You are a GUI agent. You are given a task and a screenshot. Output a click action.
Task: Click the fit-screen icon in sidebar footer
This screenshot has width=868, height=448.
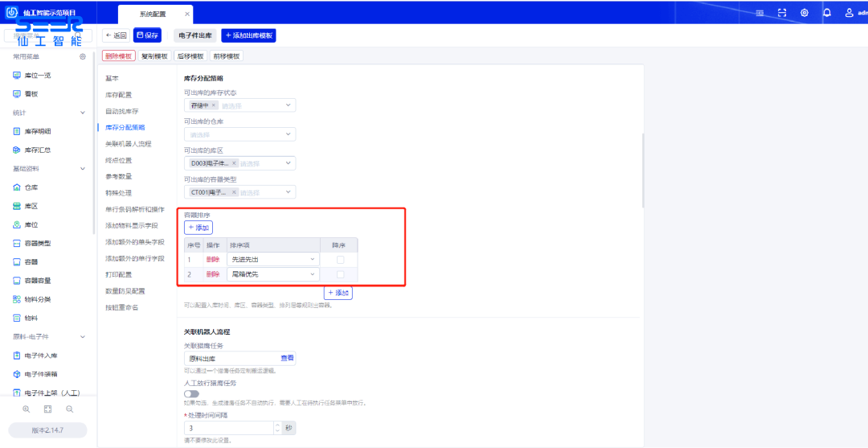48,409
